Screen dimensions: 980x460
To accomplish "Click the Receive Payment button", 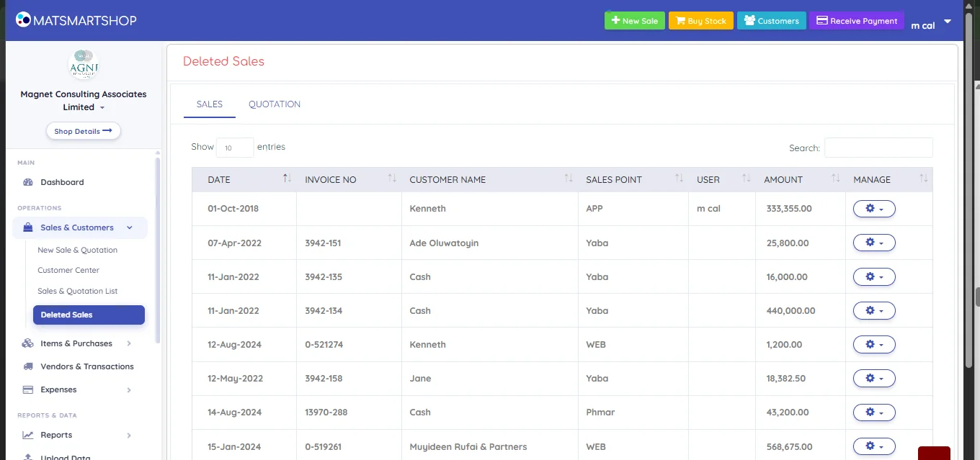I will click(x=857, y=21).
